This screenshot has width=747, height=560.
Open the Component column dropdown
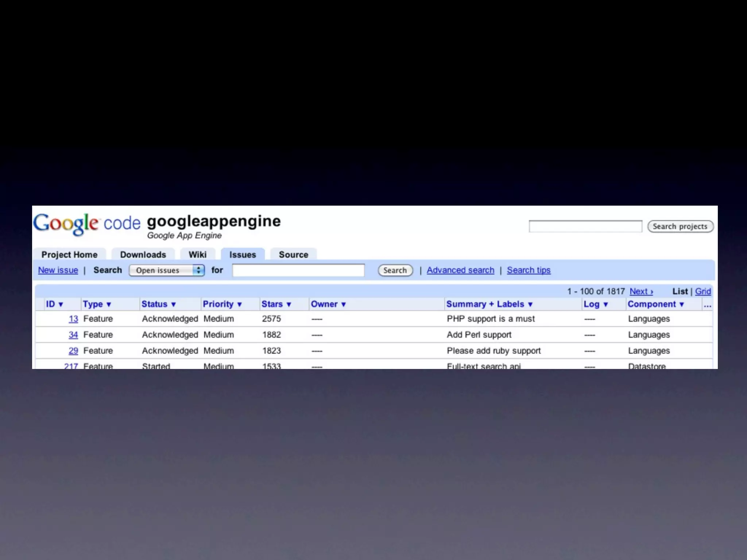[655, 304]
